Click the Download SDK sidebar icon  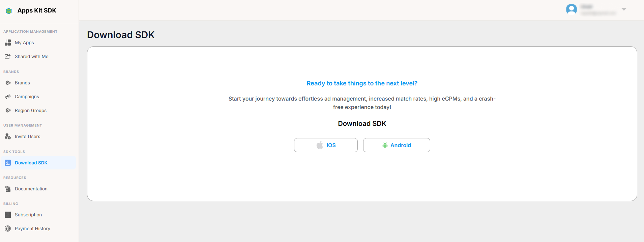tap(8, 163)
